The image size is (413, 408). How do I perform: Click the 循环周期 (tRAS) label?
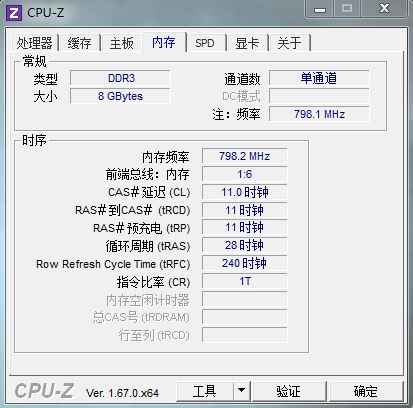click(x=148, y=246)
